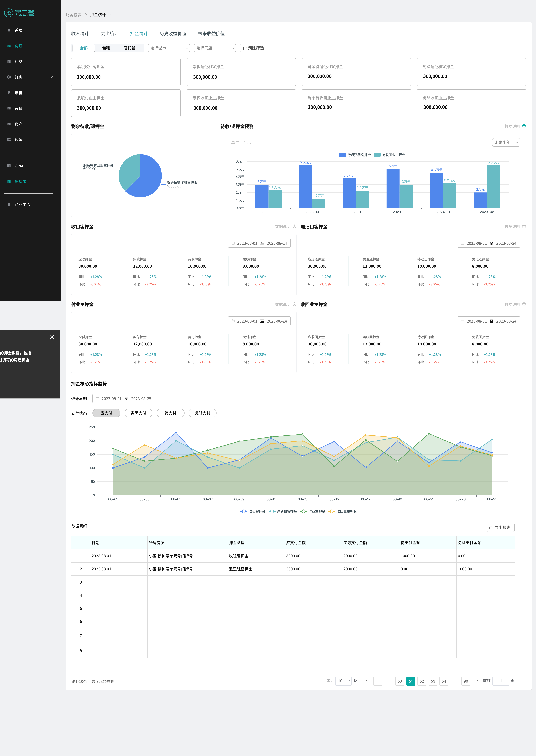This screenshot has height=756, width=536.
Task: Go to previous page arrow
Action: point(366,681)
